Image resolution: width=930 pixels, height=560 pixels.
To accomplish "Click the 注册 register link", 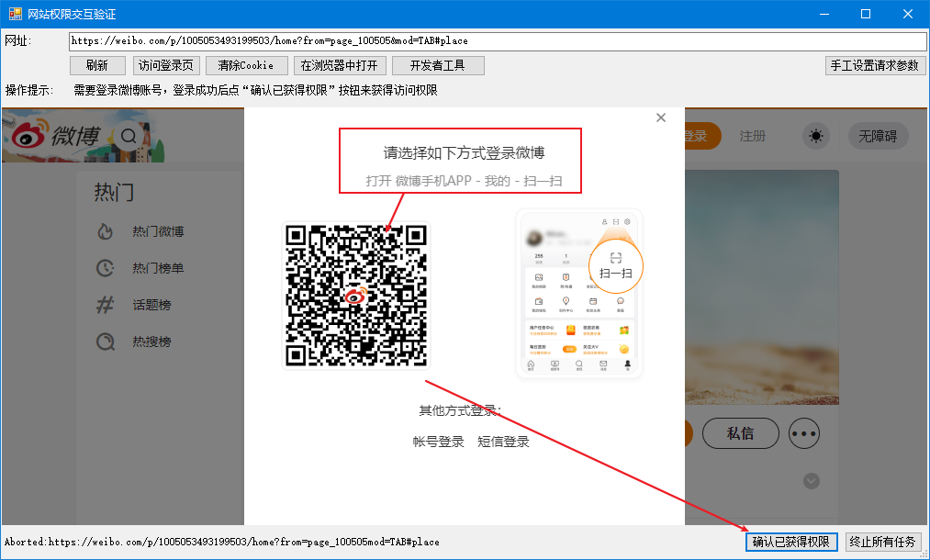I will (x=752, y=137).
